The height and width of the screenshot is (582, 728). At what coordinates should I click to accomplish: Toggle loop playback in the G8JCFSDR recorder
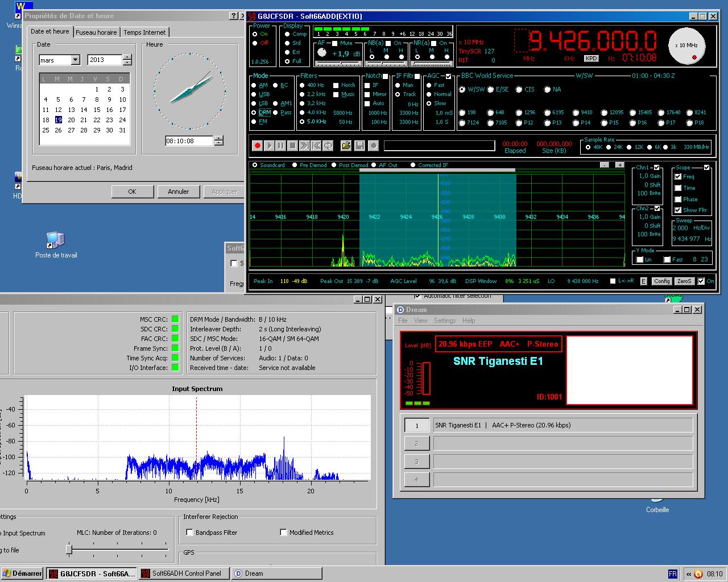click(328, 146)
